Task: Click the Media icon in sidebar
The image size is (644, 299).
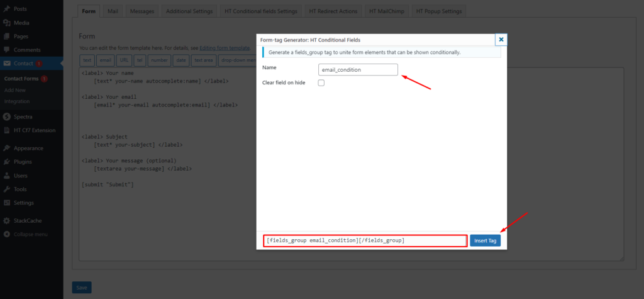Action: point(7,23)
